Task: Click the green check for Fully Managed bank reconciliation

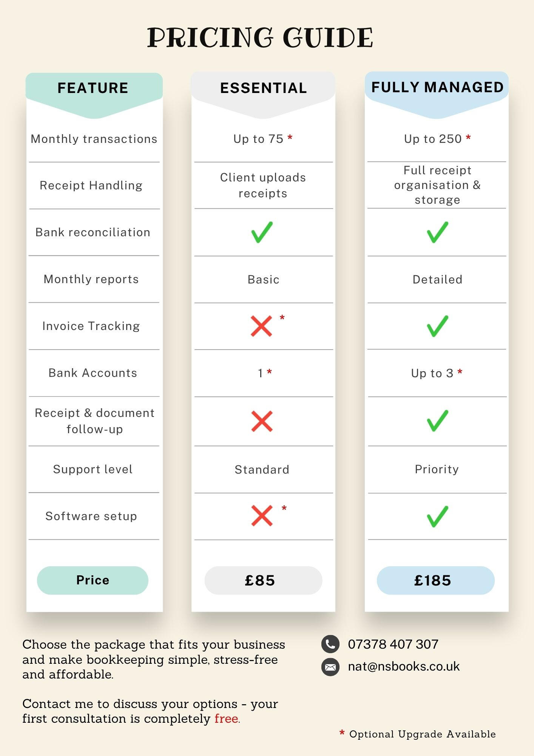Action: pos(437,232)
